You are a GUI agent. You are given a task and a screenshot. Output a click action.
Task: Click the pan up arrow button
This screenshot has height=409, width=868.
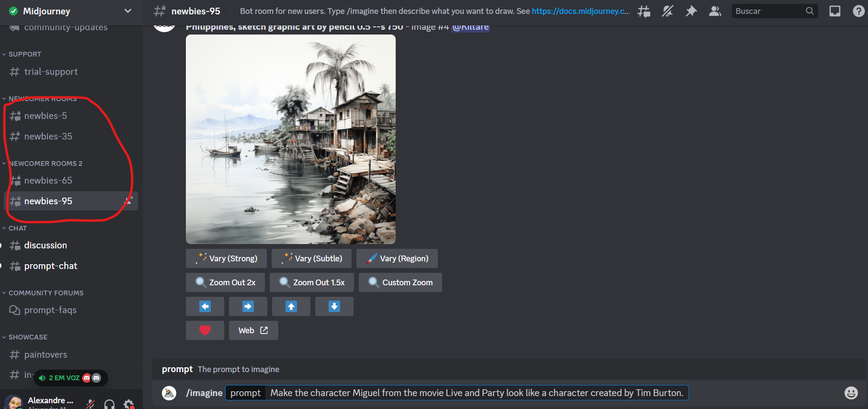[x=291, y=306]
